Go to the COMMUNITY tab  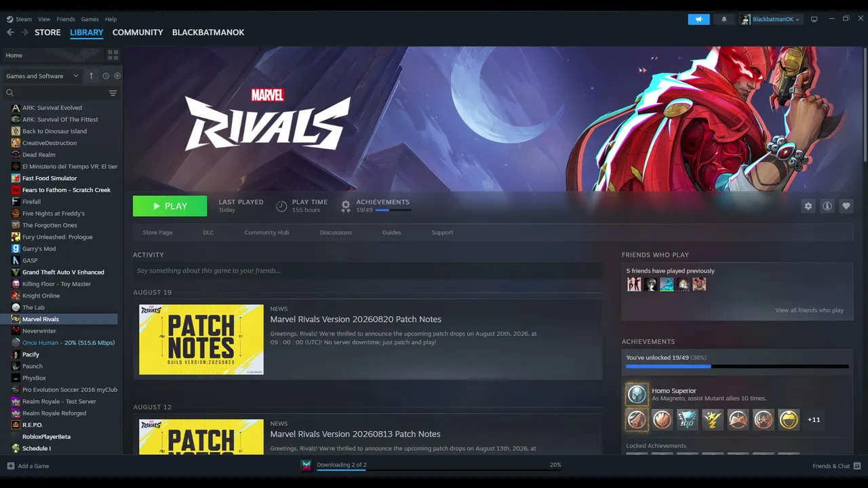138,33
